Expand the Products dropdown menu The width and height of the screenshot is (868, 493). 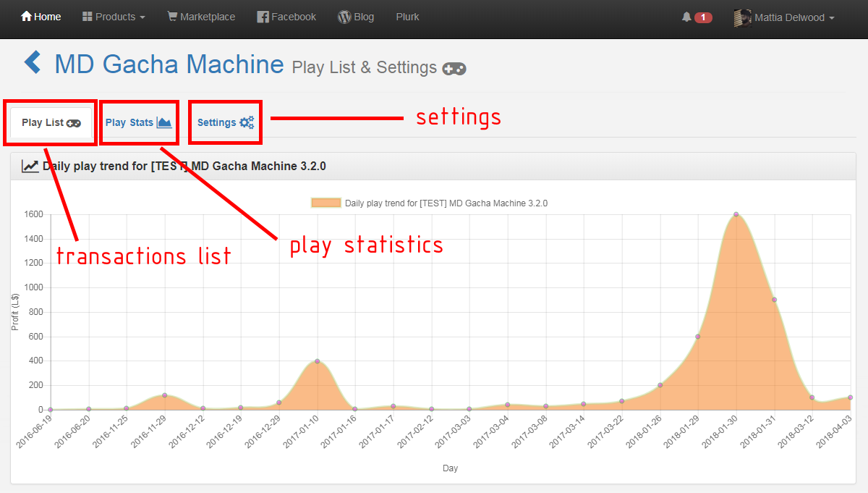click(114, 17)
